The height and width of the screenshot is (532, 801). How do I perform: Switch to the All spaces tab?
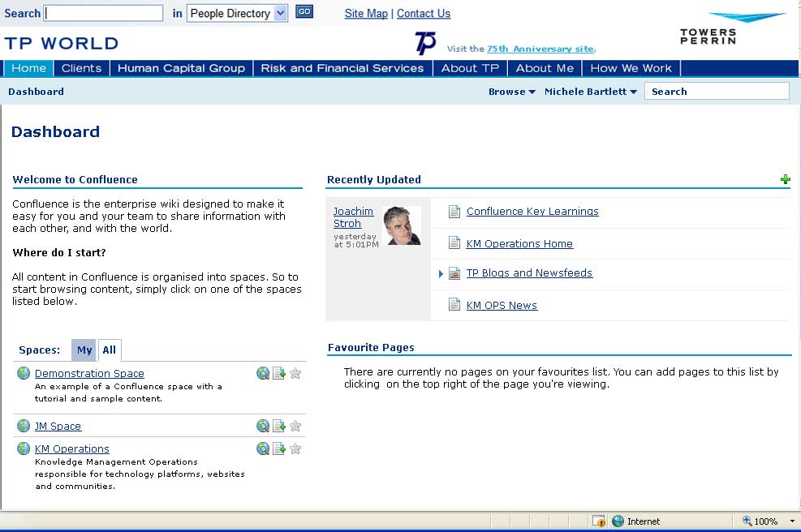tap(110, 350)
